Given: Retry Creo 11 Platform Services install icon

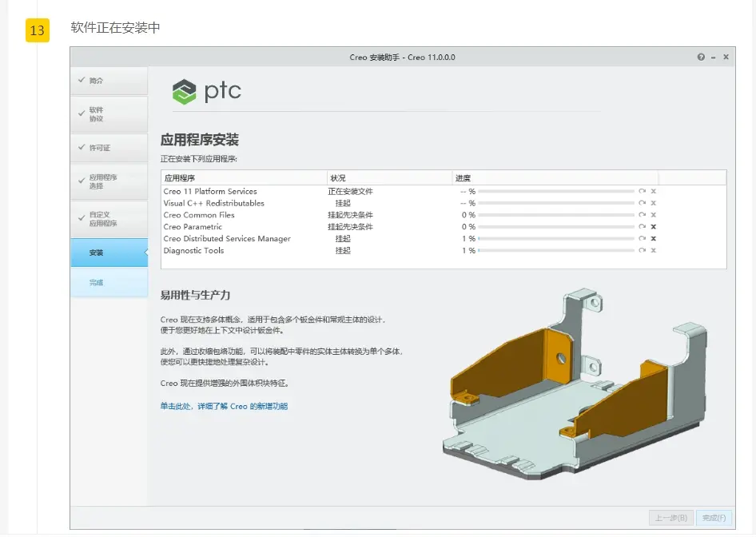Looking at the screenshot, I should [x=642, y=191].
